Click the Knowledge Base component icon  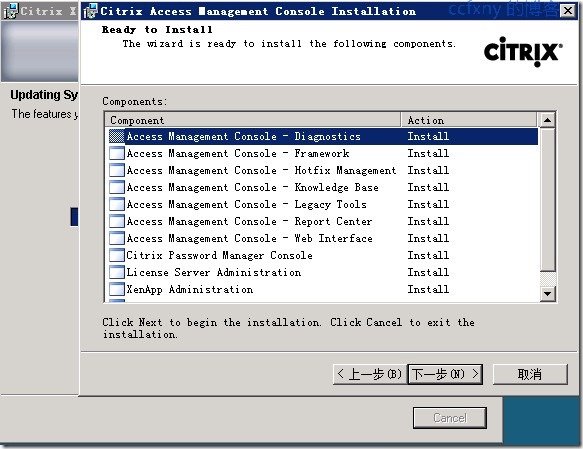click(x=117, y=187)
